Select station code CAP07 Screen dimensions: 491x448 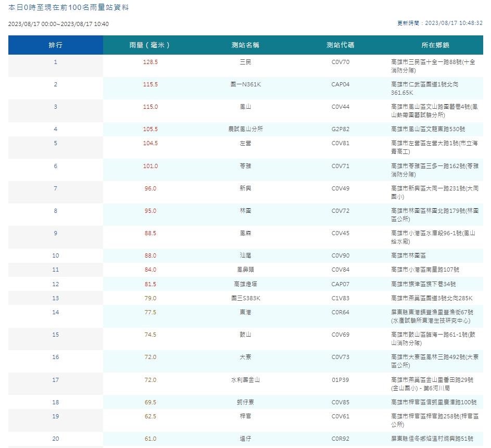pos(341,284)
